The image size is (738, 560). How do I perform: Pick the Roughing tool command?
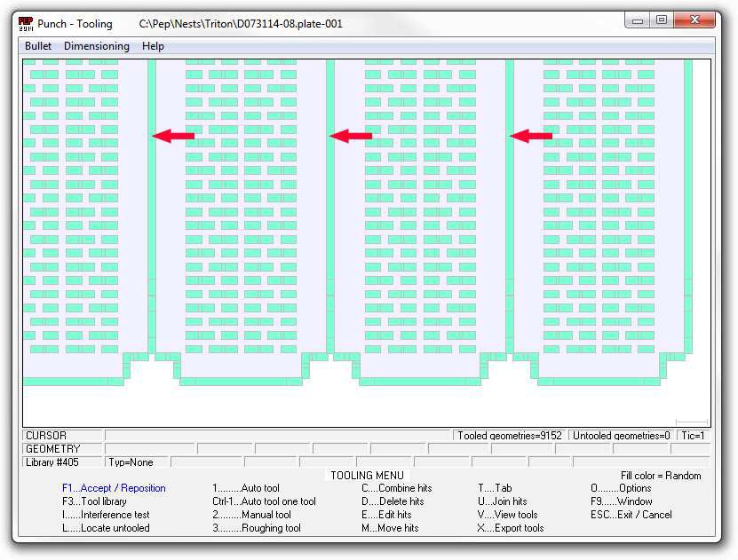pos(256,528)
